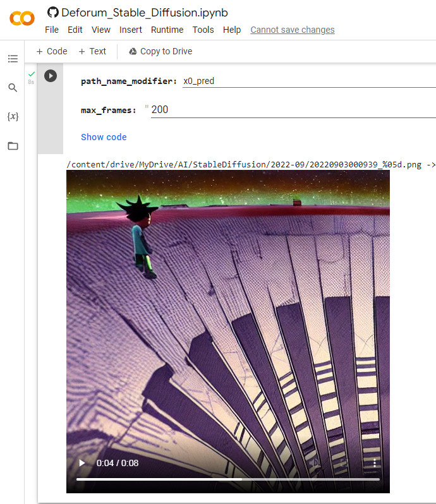
Task: Open the find and replace search icon
Action: pyautogui.click(x=13, y=87)
